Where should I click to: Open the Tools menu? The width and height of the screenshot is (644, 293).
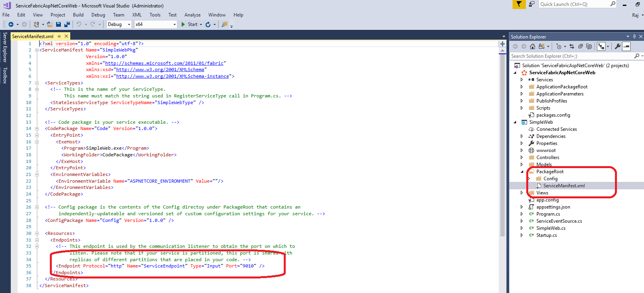pos(155,15)
